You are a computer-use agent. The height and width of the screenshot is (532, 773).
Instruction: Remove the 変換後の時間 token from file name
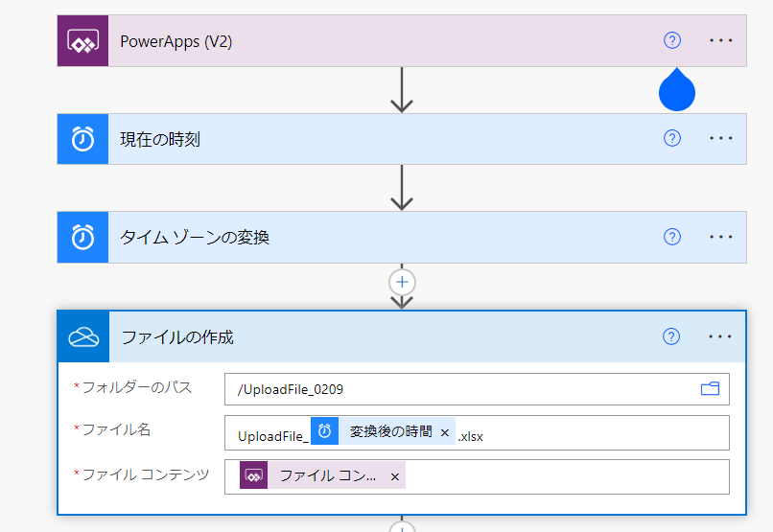click(x=445, y=433)
